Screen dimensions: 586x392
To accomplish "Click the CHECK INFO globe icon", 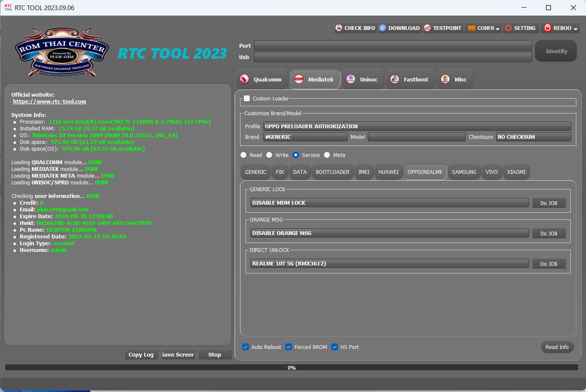I will [x=339, y=28].
